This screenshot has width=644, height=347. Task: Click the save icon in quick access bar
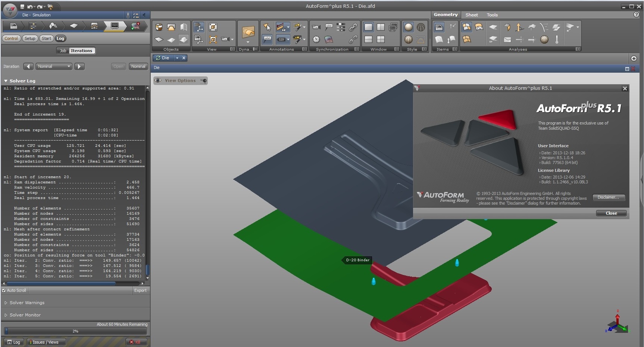[22, 7]
